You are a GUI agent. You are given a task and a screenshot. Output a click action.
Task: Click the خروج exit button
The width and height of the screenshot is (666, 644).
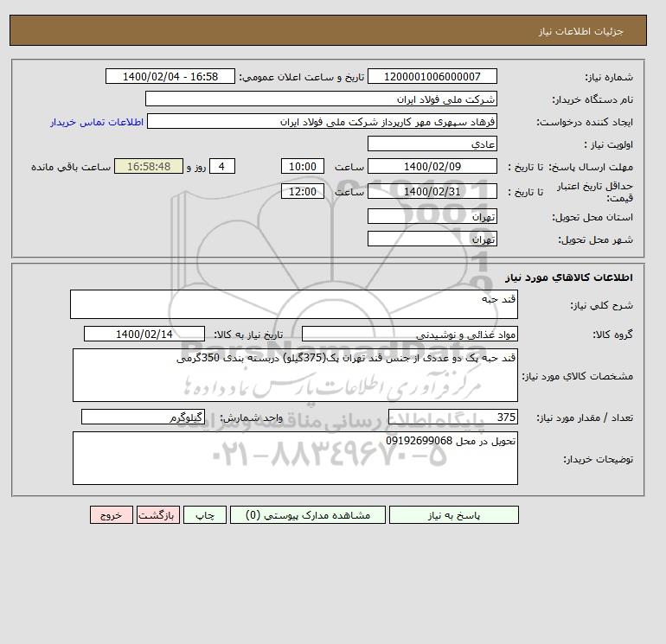tap(112, 515)
